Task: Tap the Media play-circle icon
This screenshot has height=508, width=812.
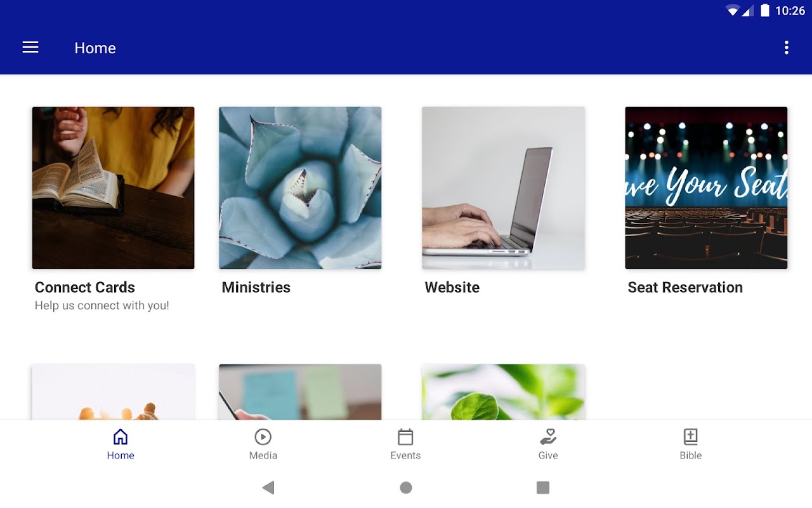Action: click(x=263, y=437)
